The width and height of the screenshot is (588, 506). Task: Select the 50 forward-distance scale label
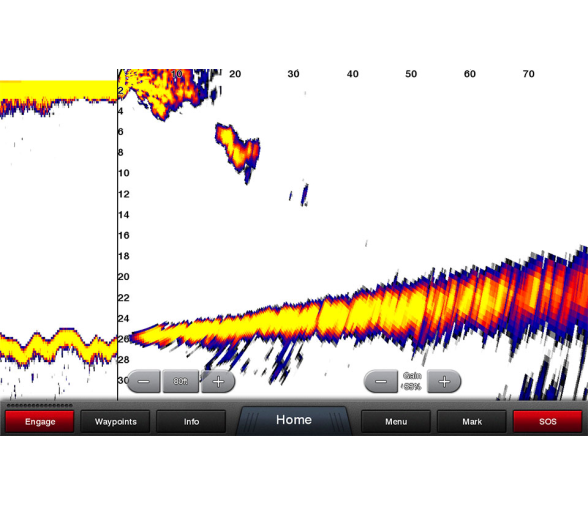[411, 74]
